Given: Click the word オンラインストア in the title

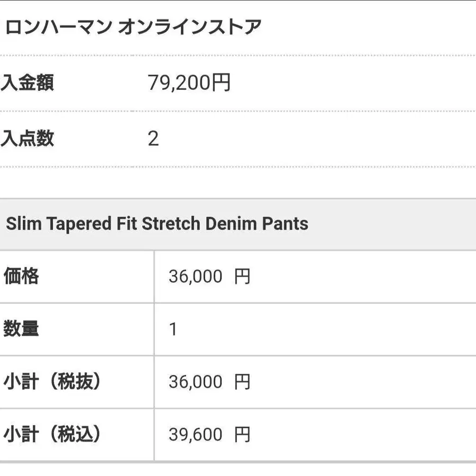Looking at the screenshot, I should click(189, 26).
